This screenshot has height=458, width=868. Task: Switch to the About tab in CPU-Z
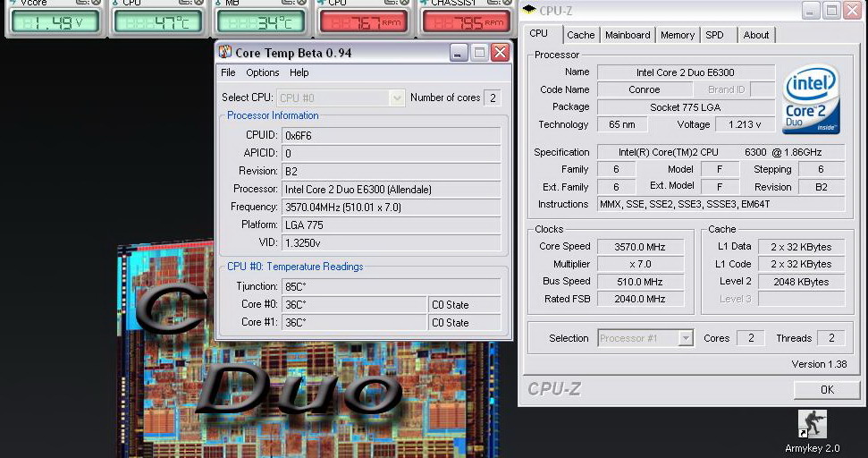point(756,35)
